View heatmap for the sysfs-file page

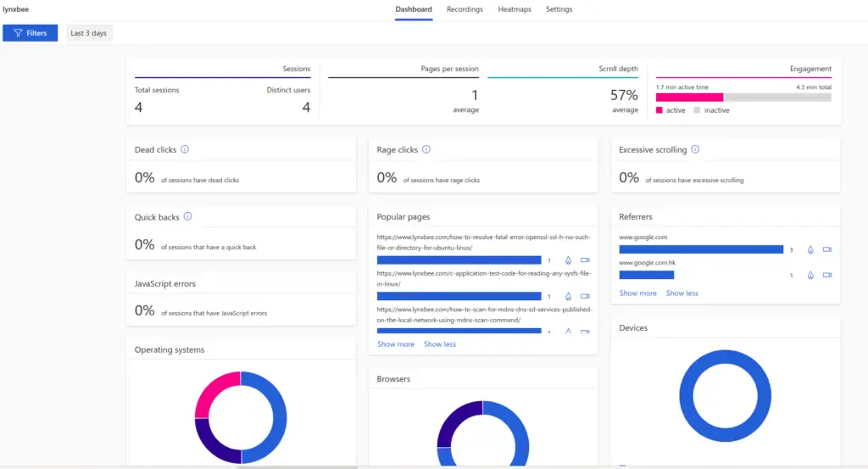[568, 296]
